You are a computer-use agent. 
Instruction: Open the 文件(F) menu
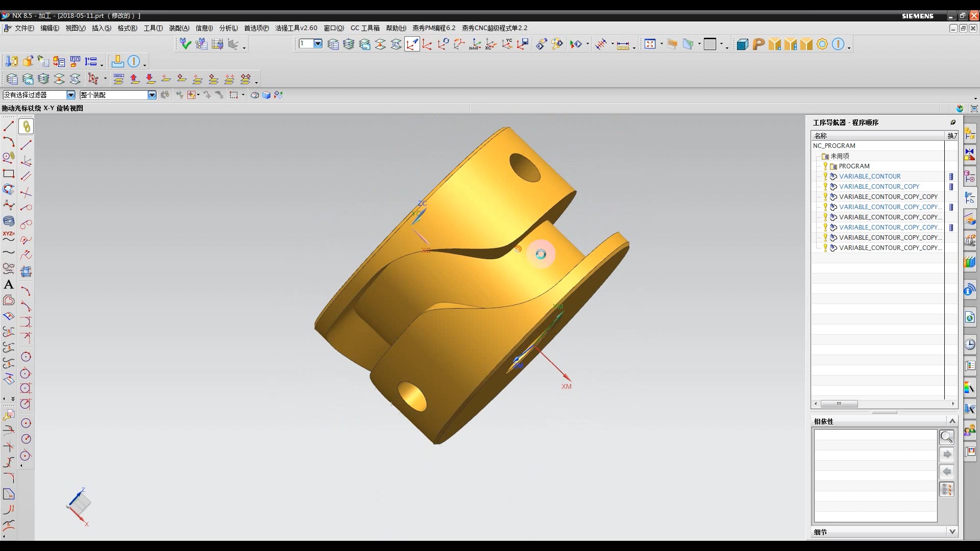23,28
